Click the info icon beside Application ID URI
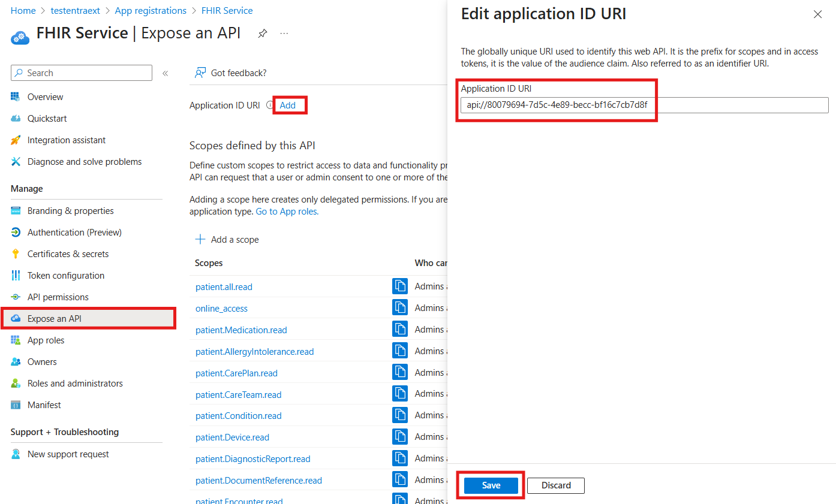This screenshot has height=504, width=836. pyautogui.click(x=269, y=105)
